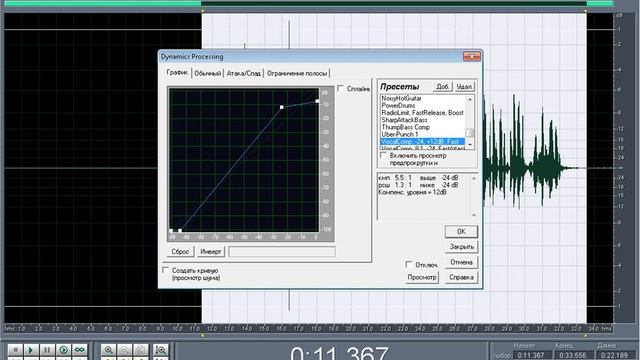Select the ThumpBass Comp preset
Image resolution: width=640 pixels, height=360 pixels.
click(422, 127)
